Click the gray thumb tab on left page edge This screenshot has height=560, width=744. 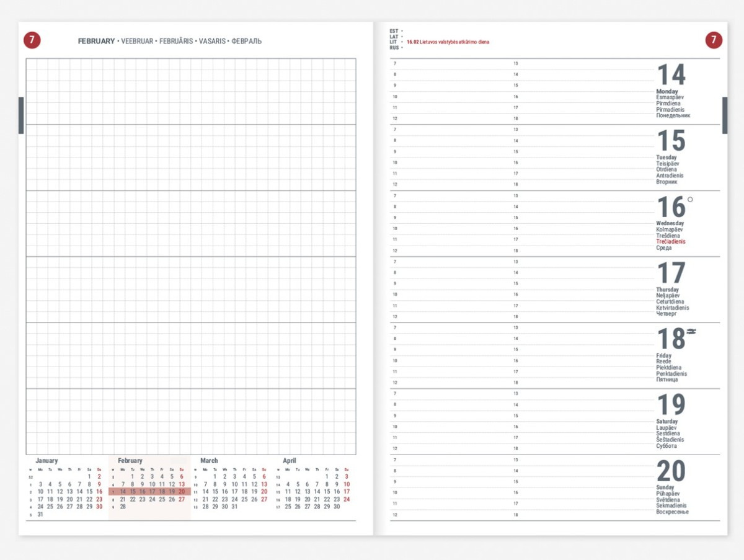pos(21,115)
